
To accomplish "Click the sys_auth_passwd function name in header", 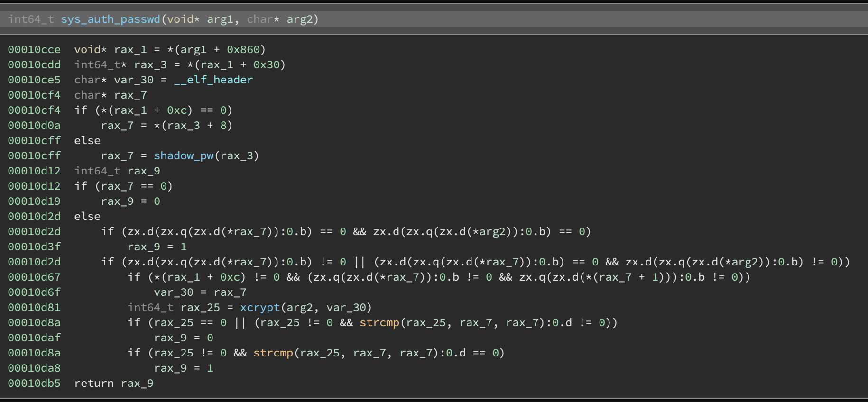I will pos(110,19).
